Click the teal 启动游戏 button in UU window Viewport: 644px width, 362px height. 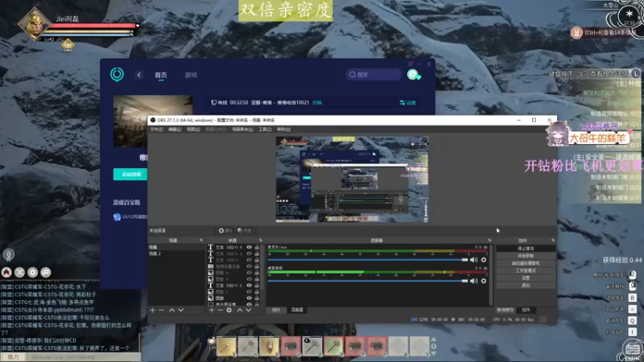point(130,175)
